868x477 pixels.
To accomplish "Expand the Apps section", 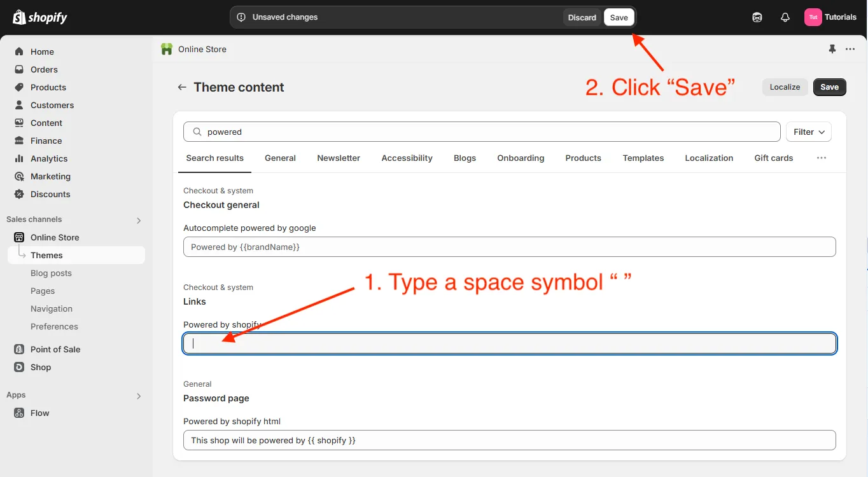I will tap(138, 396).
